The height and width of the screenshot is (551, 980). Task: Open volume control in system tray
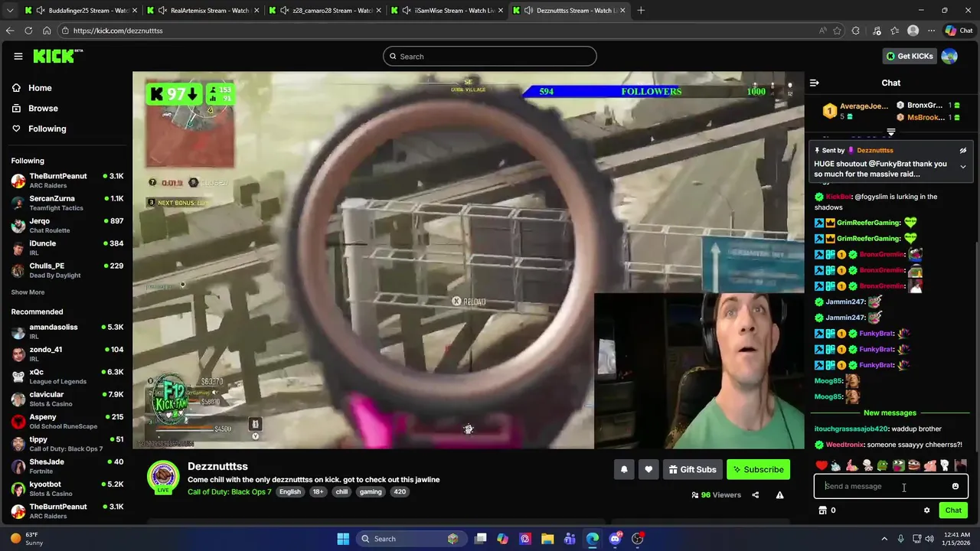[929, 539]
